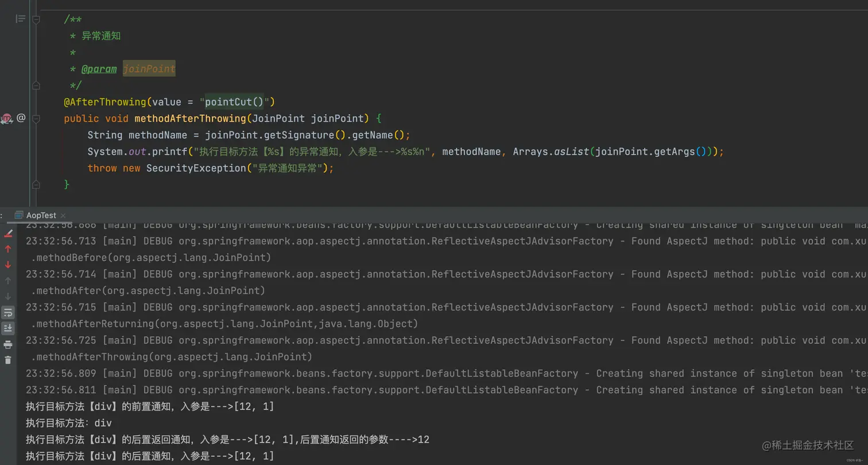868x465 pixels.
Task: Click the greyed-out down arrow in the console toolbar
Action: point(8,297)
